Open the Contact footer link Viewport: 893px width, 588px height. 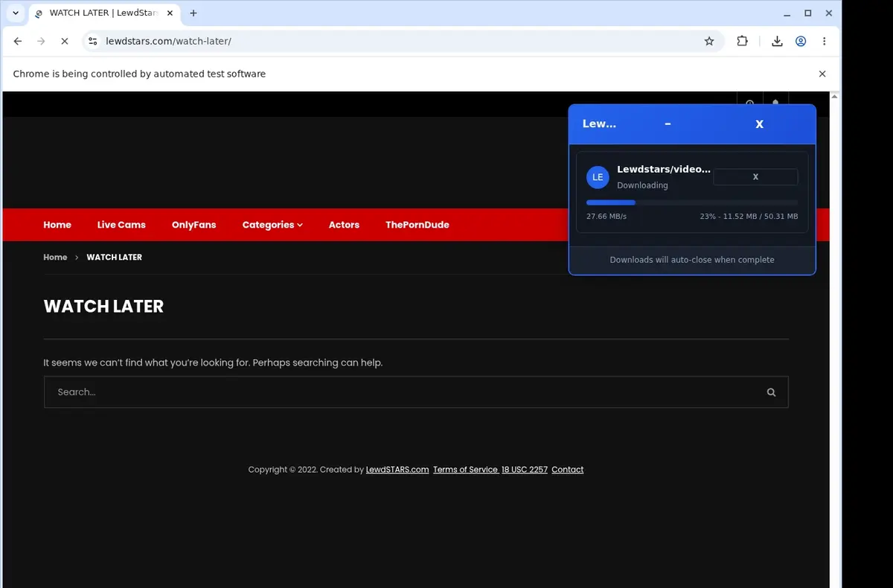[x=568, y=470]
